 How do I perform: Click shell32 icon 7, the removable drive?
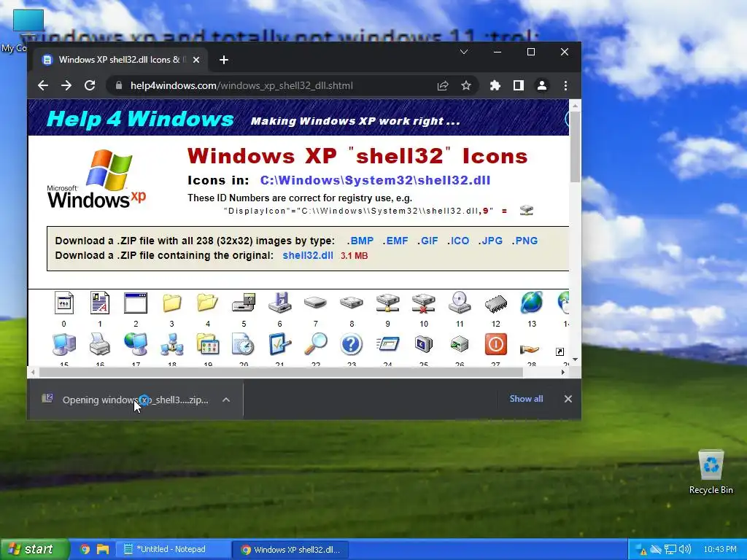point(315,303)
